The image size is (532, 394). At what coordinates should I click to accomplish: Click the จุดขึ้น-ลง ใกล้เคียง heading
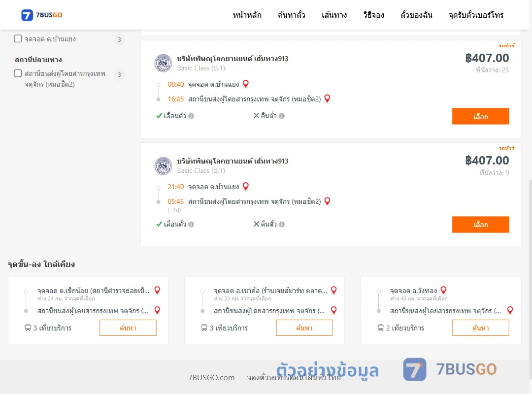coord(41,264)
